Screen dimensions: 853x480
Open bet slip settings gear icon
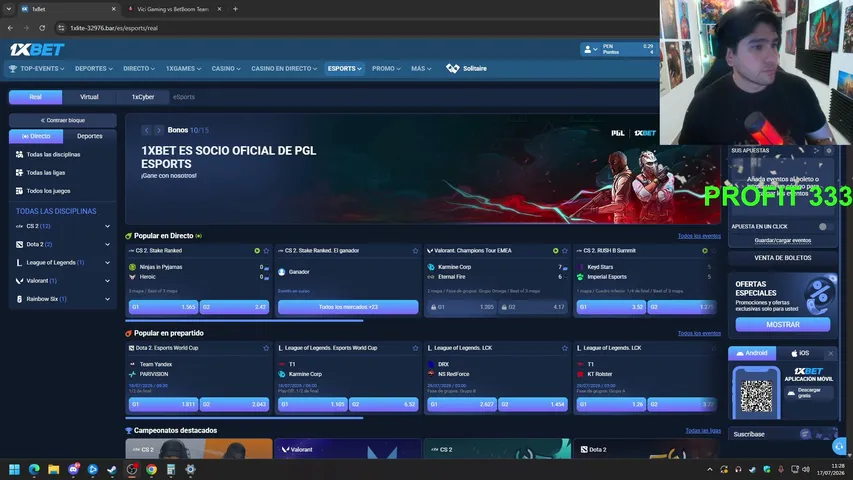(829, 151)
